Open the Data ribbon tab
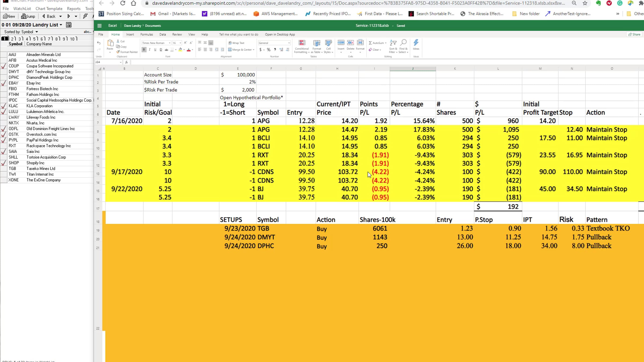 [163, 35]
